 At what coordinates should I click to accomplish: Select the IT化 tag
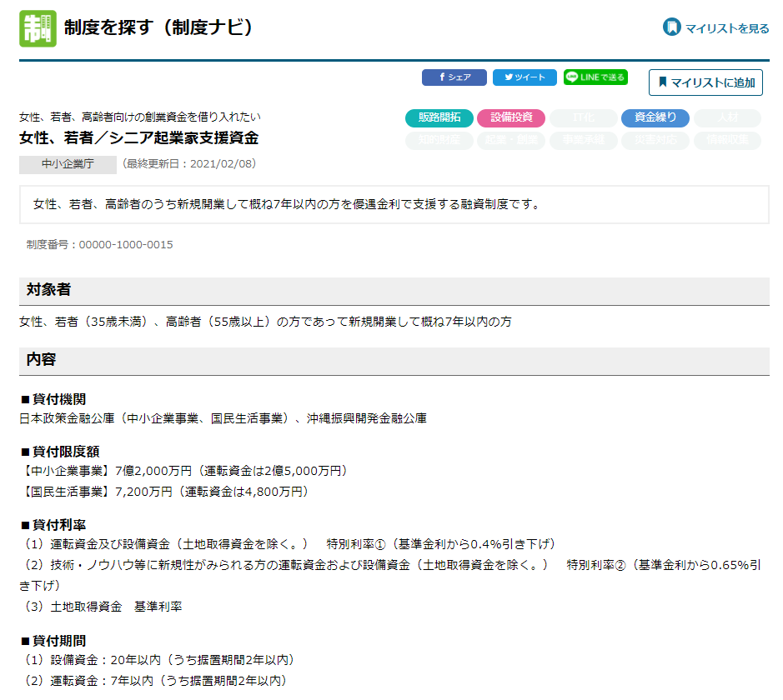583,118
